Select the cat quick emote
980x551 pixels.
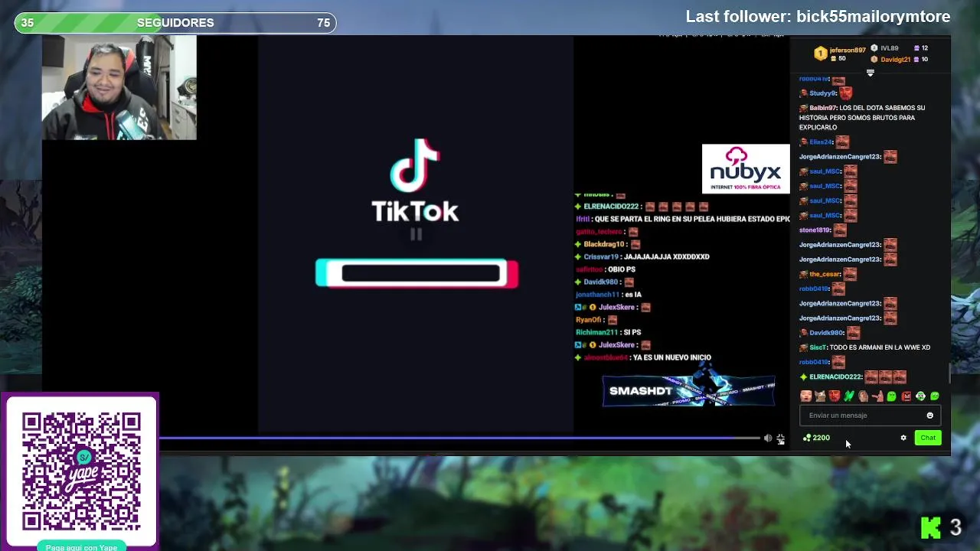pos(821,396)
